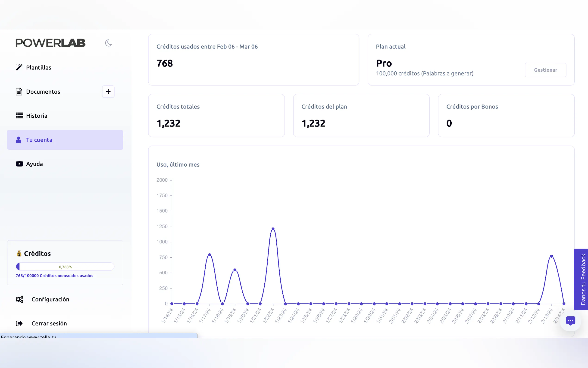The height and width of the screenshot is (368, 588).
Task: Click the Ayuda video icon
Action: [19, 164]
